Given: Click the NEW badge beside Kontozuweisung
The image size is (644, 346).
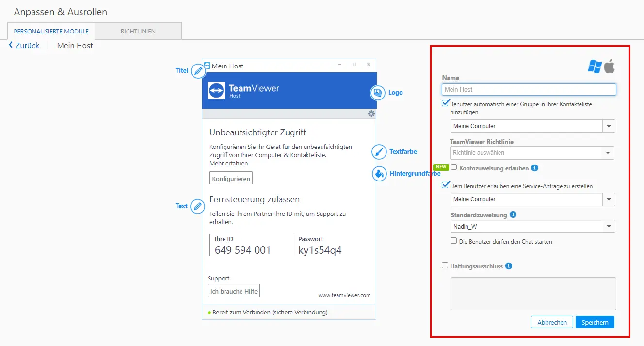Looking at the screenshot, I should click(x=441, y=167).
